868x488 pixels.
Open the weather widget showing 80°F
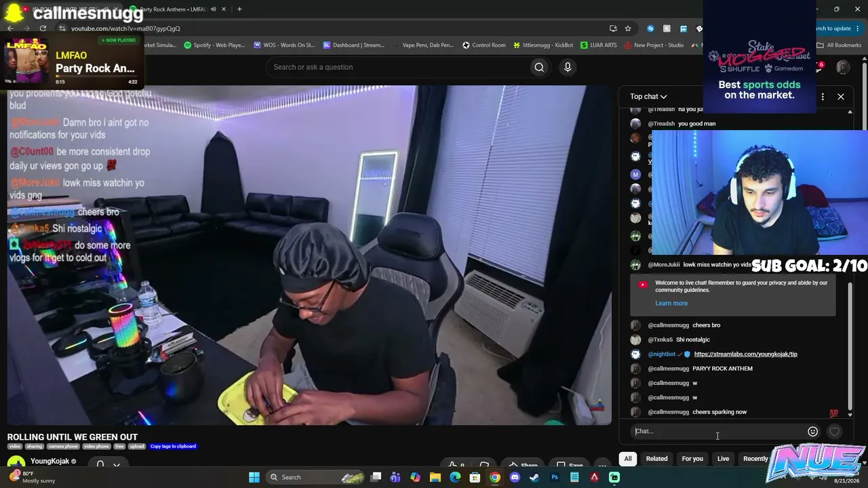(x=34, y=477)
